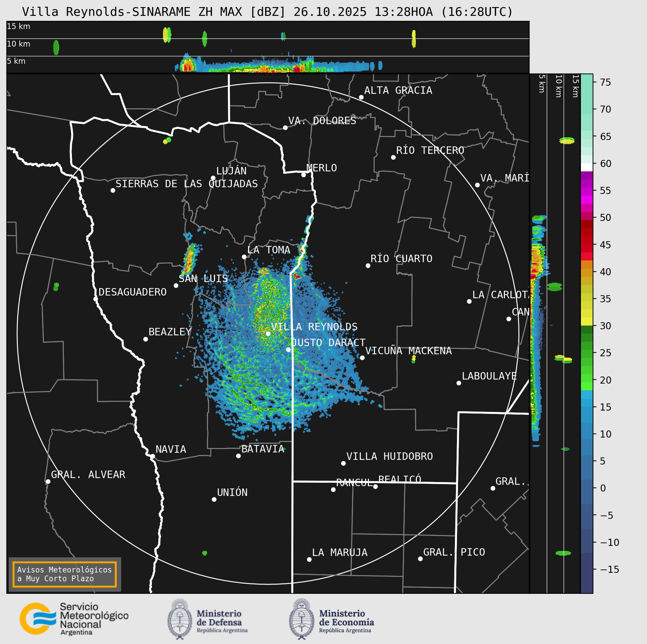Click the NAVIA city label
Screen dimensions: 647x644
[x=171, y=449]
